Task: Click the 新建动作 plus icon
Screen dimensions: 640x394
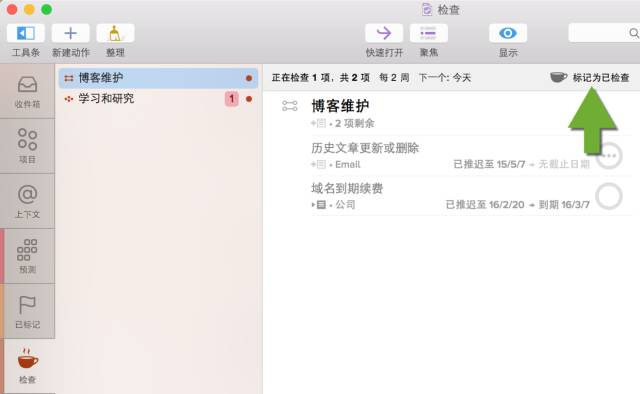Action: (x=71, y=33)
